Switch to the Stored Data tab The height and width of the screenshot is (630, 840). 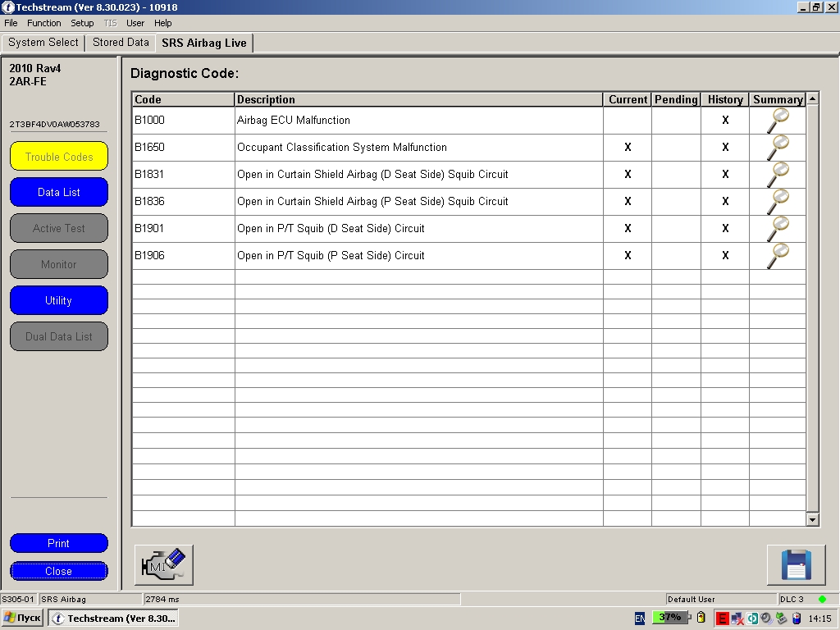[121, 43]
